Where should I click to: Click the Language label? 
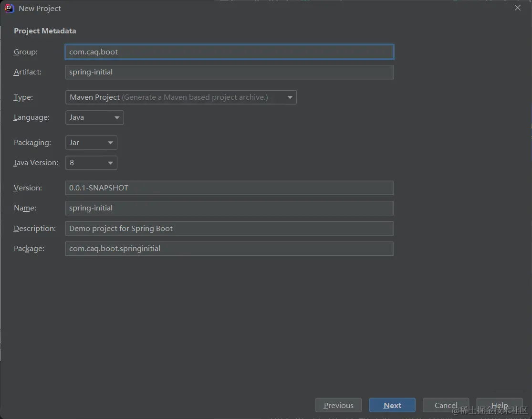(x=31, y=117)
